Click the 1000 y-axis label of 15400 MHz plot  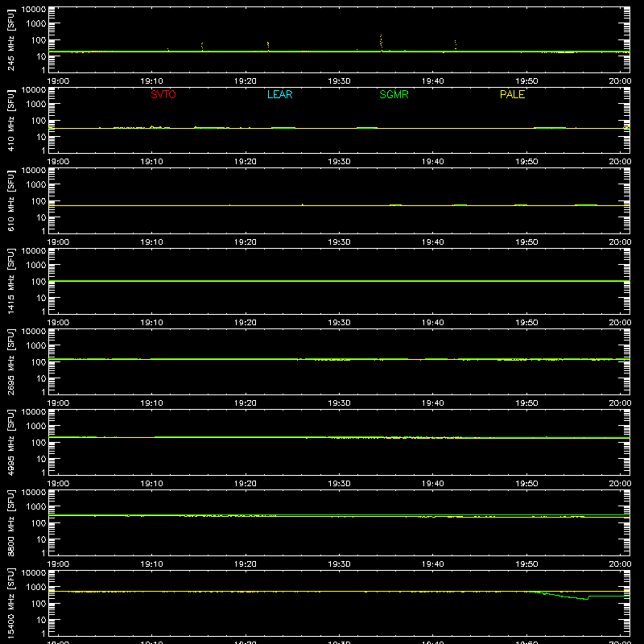click(36, 588)
